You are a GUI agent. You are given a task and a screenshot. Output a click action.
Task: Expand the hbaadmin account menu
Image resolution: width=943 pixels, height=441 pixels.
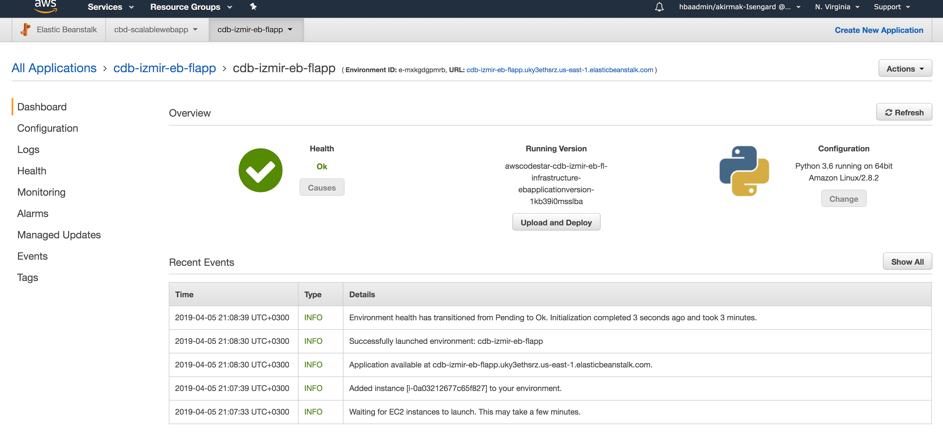tap(739, 7)
